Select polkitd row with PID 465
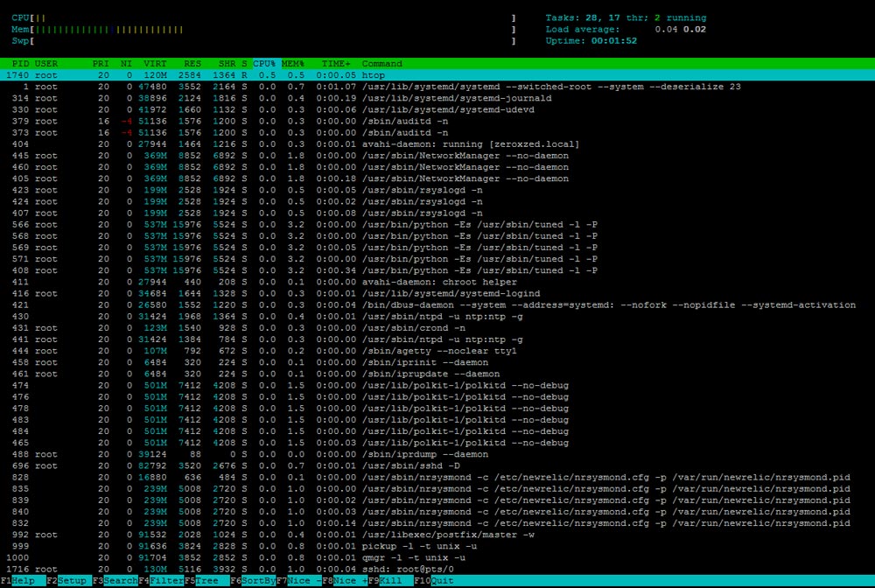Viewport: 875px width, 588px height. tap(437, 443)
